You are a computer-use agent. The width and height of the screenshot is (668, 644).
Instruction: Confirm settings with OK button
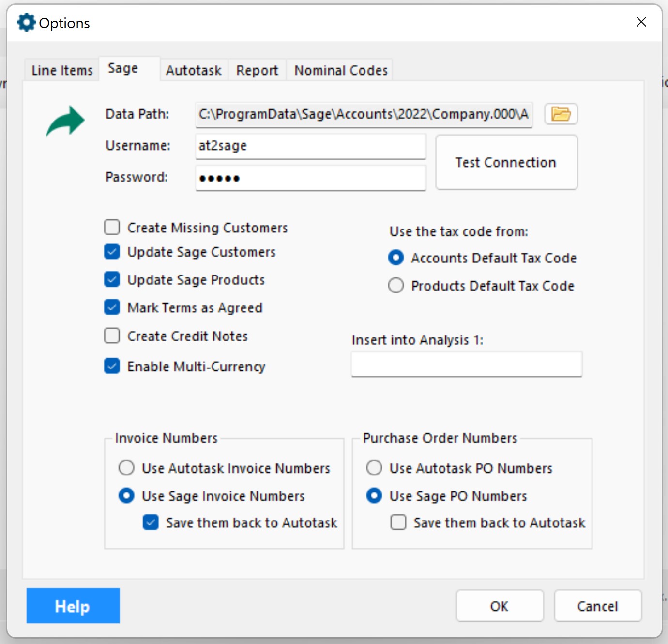click(x=500, y=606)
